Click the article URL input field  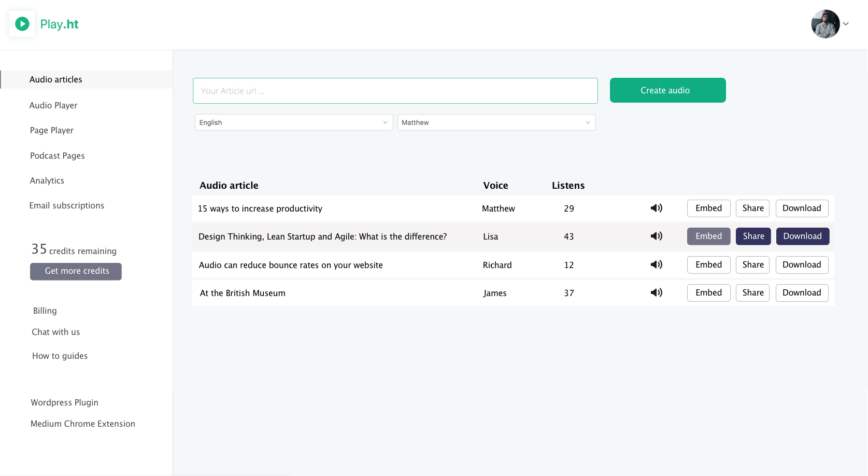click(395, 90)
